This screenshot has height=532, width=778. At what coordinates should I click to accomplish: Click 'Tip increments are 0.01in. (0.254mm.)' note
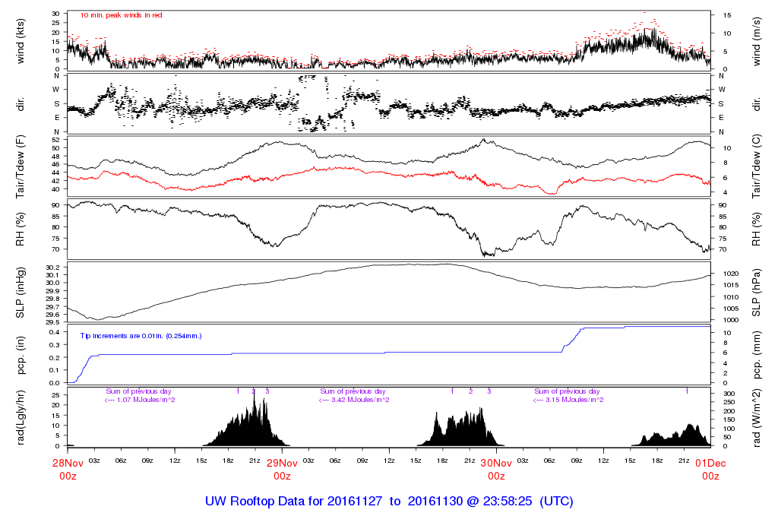141,336
